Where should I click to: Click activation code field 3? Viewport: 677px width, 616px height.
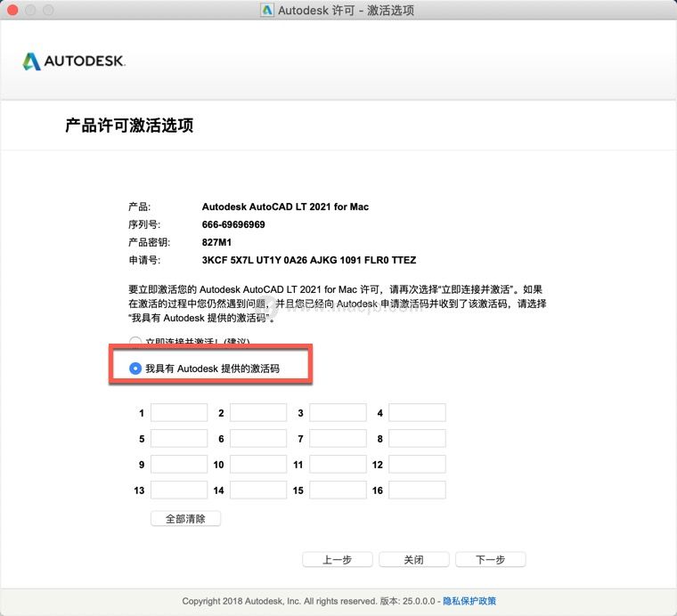pos(338,413)
